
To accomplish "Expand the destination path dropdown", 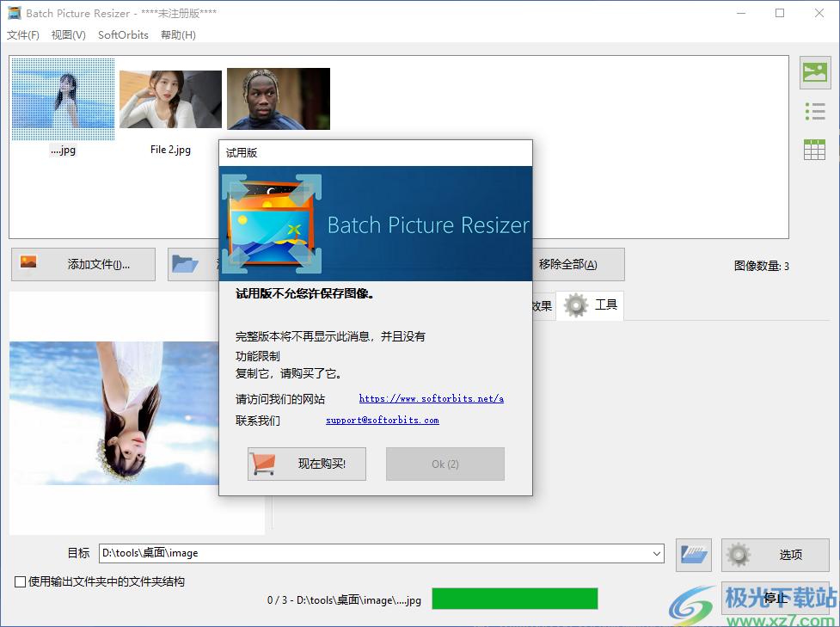I will click(657, 554).
